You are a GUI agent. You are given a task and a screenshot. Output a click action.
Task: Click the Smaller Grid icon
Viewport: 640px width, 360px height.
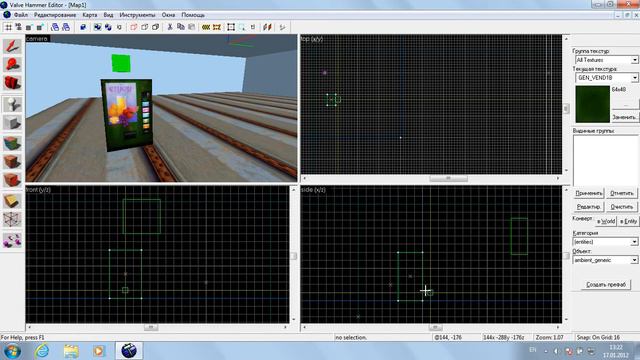(x=29, y=27)
